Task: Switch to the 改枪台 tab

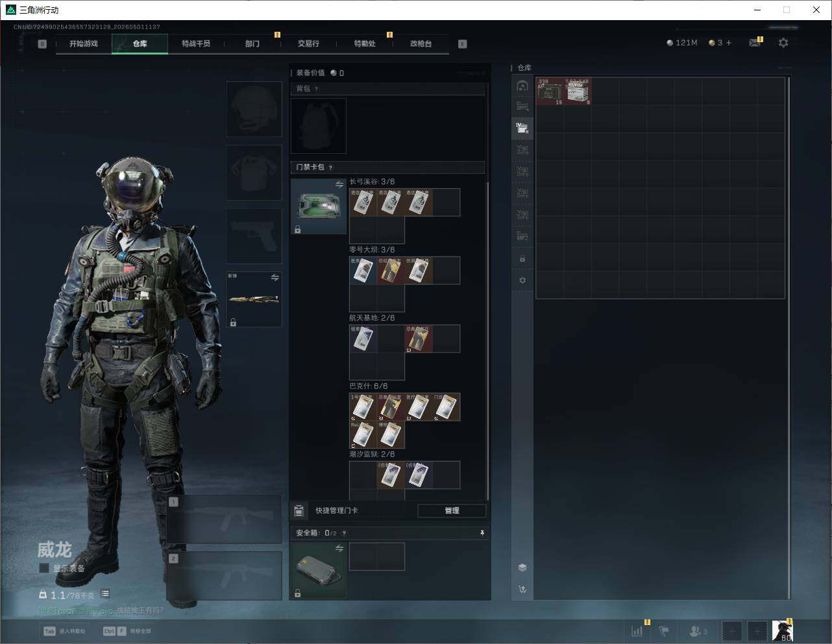Action: pyautogui.click(x=421, y=43)
